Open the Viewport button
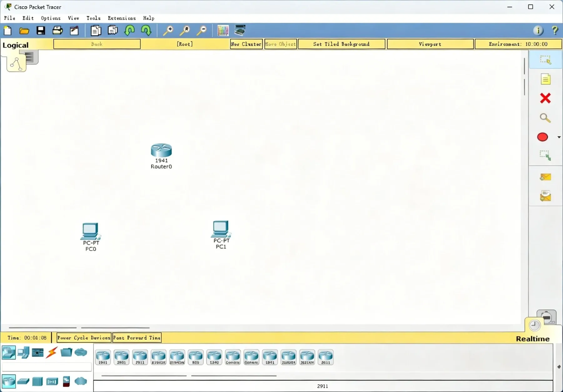The width and height of the screenshot is (563, 392). (x=430, y=44)
